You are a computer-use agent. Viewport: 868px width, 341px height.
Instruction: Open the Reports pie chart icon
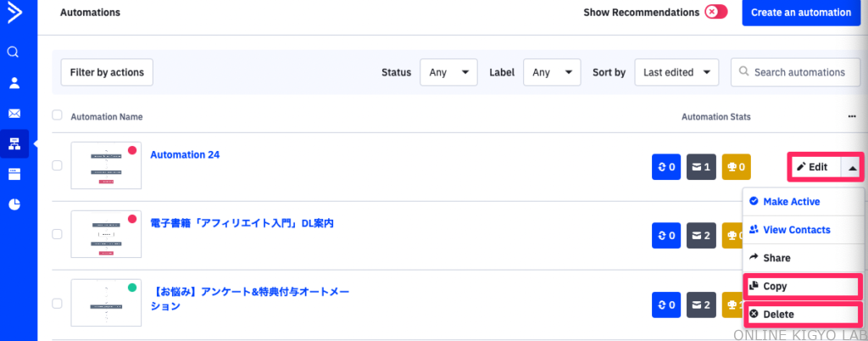click(x=14, y=204)
